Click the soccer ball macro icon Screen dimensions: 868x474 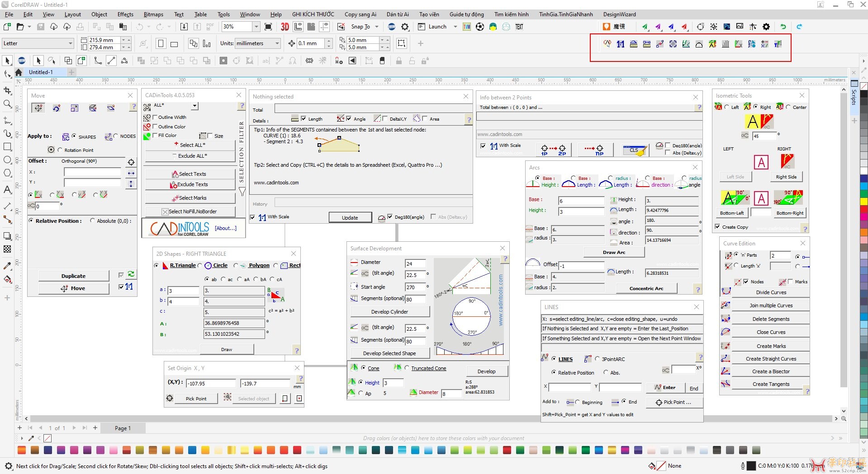[x=480, y=27]
